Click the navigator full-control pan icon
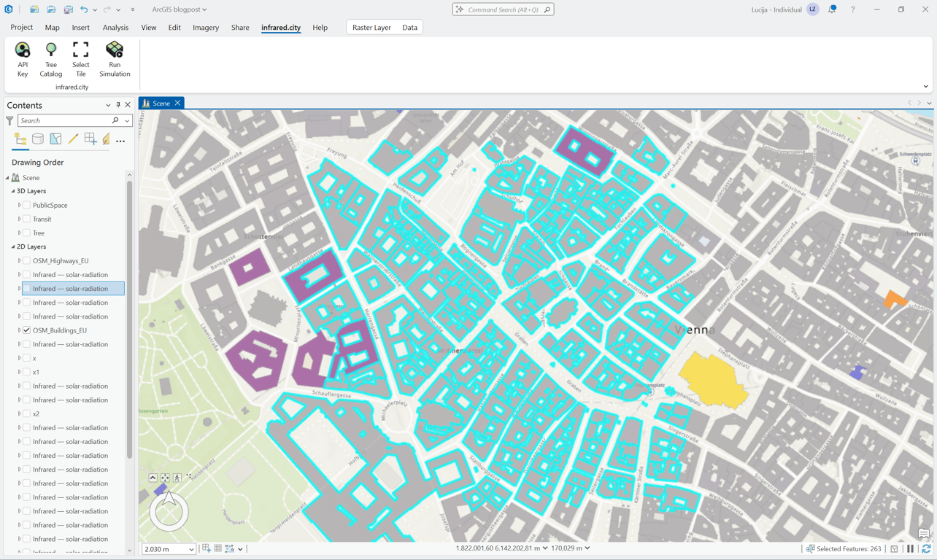 (x=165, y=478)
